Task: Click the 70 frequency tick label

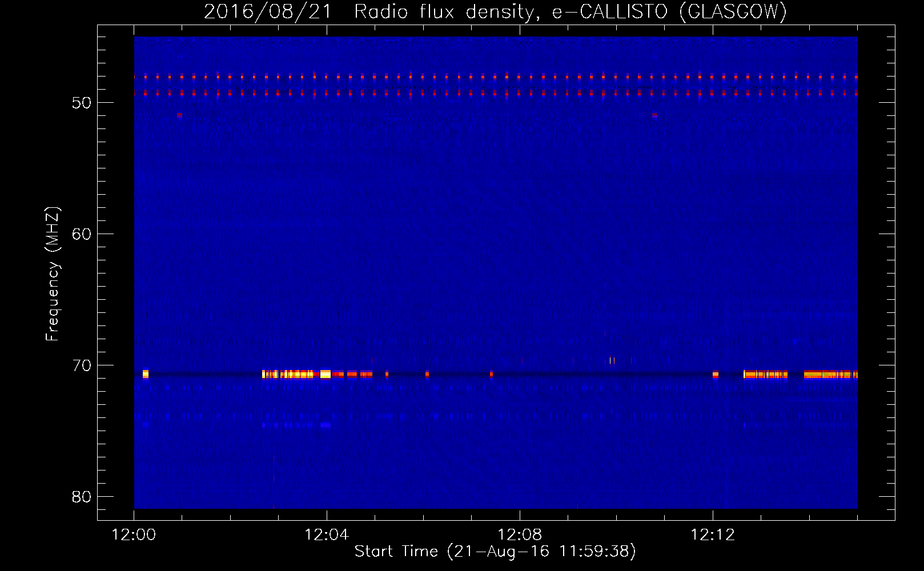Action: (82, 365)
